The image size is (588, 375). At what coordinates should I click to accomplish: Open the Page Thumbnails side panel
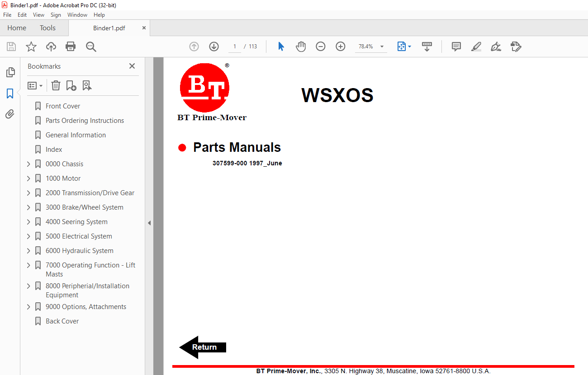[10, 72]
